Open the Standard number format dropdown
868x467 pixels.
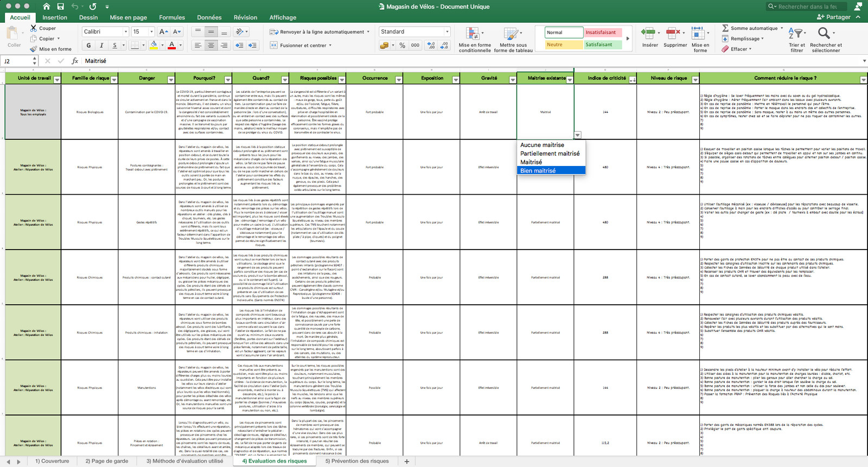pos(447,31)
